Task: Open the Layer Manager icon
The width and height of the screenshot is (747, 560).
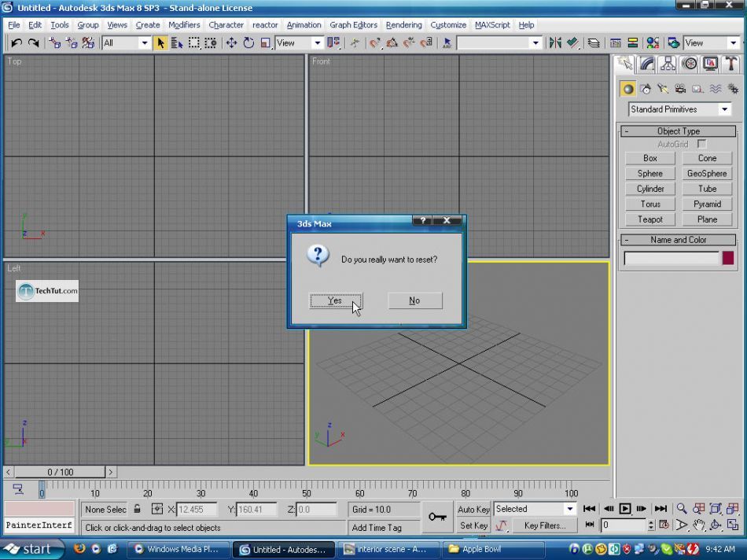Action: coord(593,43)
